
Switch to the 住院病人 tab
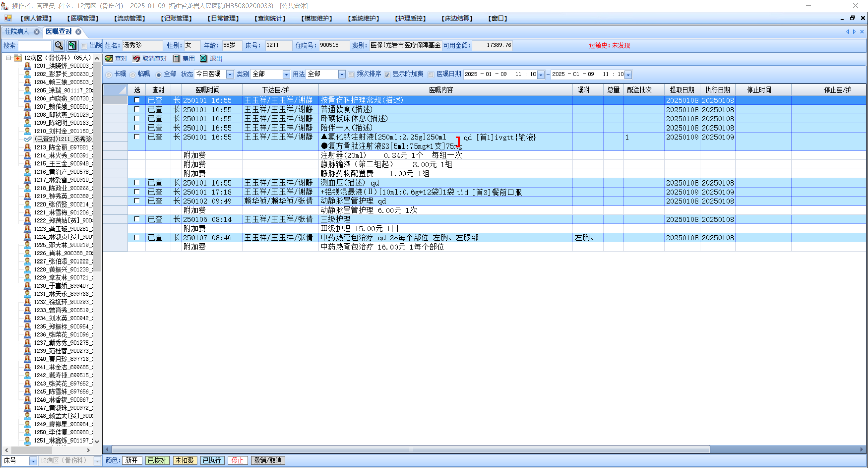click(17, 32)
